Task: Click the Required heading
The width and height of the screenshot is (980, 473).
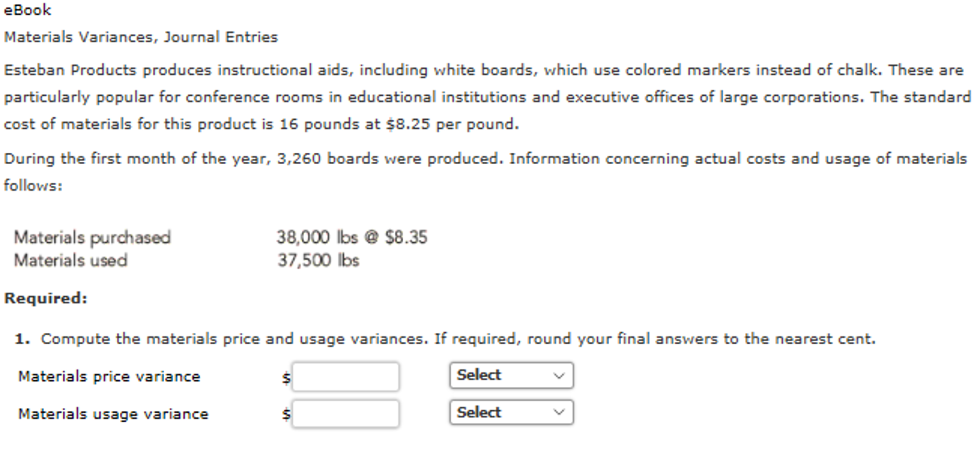Action: (45, 297)
